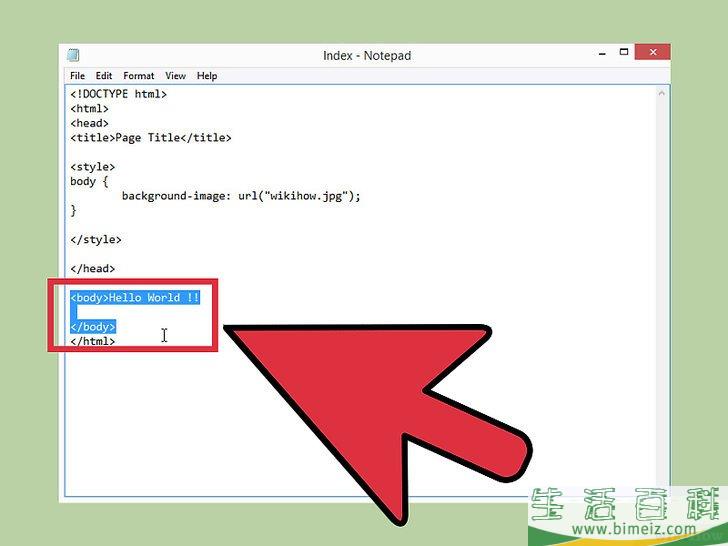Click the scrollbar up arrow
Viewport: 728px width, 546px height.
[x=662, y=93]
